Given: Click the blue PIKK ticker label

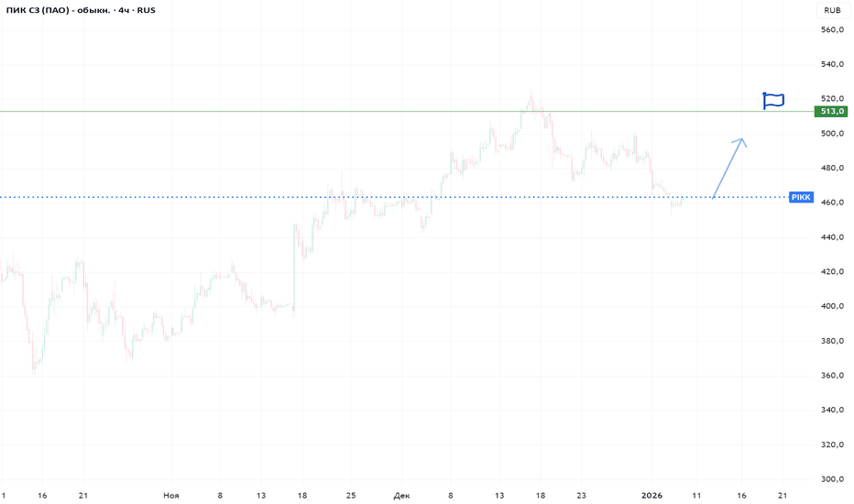Looking at the screenshot, I should pos(800,197).
